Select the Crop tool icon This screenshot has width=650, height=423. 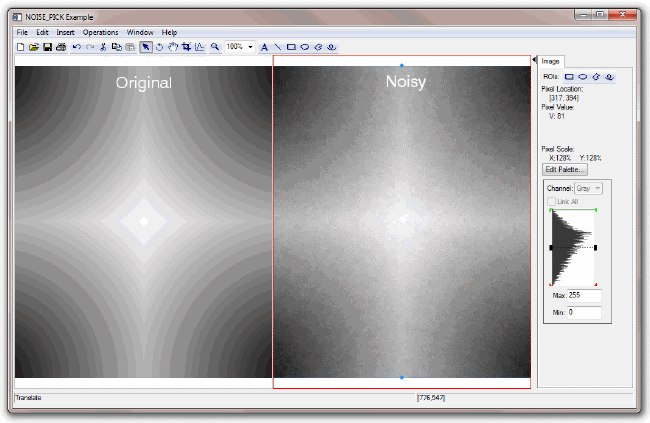(186, 47)
